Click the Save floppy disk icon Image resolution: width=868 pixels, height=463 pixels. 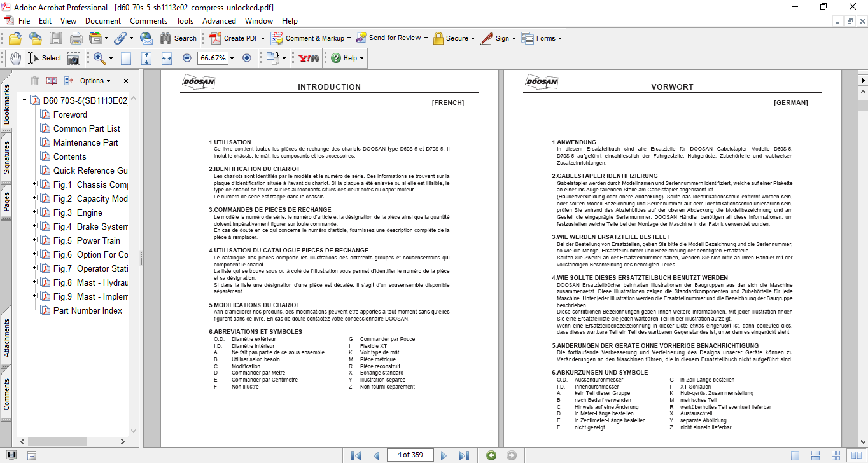point(56,38)
